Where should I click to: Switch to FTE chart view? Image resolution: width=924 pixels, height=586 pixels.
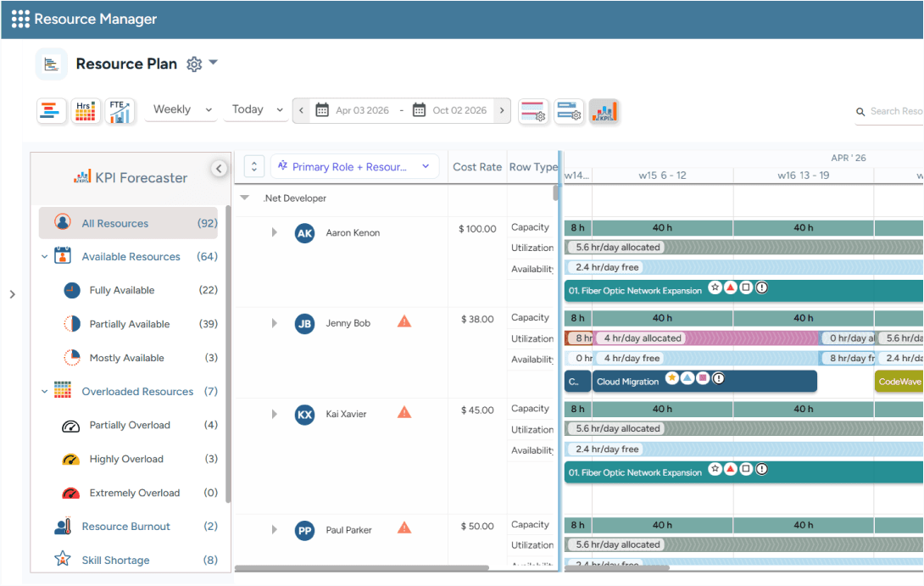(x=120, y=110)
